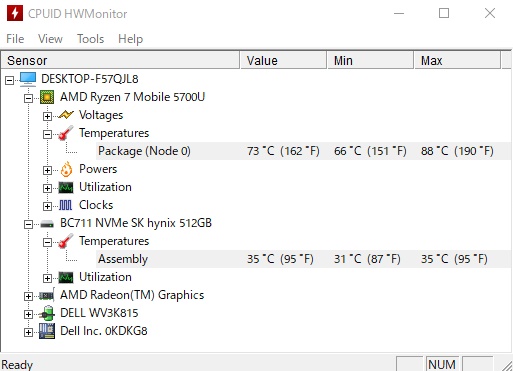Screen dimensions: 513x371
Task: Click the Value column header
Action: pyautogui.click(x=283, y=60)
